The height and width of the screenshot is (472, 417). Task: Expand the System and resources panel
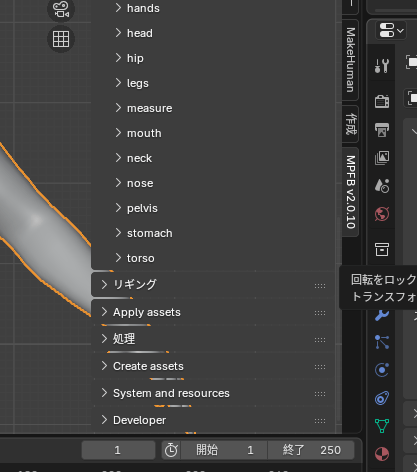[x=213, y=393]
